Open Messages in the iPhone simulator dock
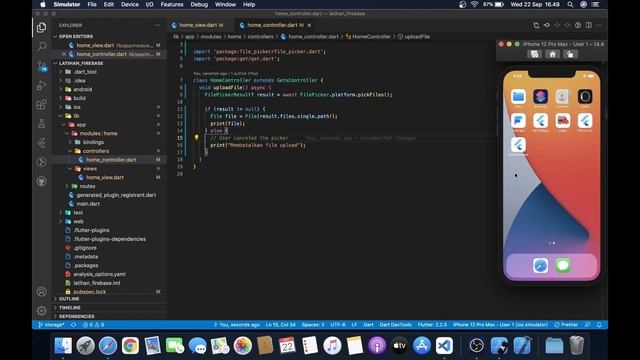The width and height of the screenshot is (640, 360). click(x=563, y=266)
